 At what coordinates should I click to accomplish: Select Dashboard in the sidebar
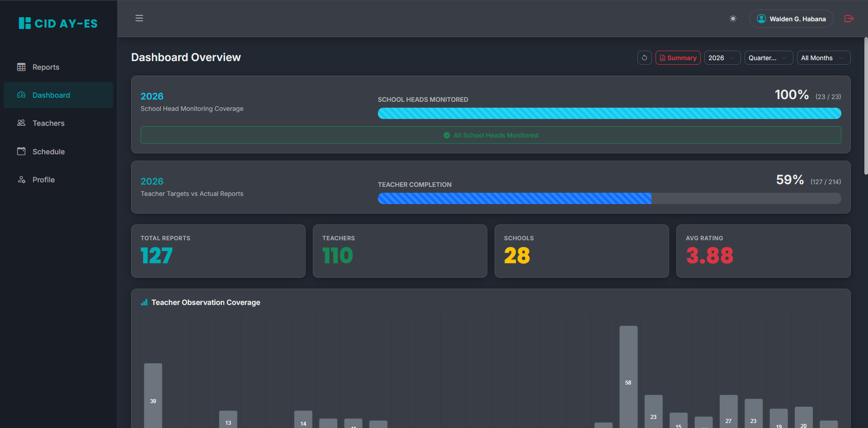click(58, 95)
